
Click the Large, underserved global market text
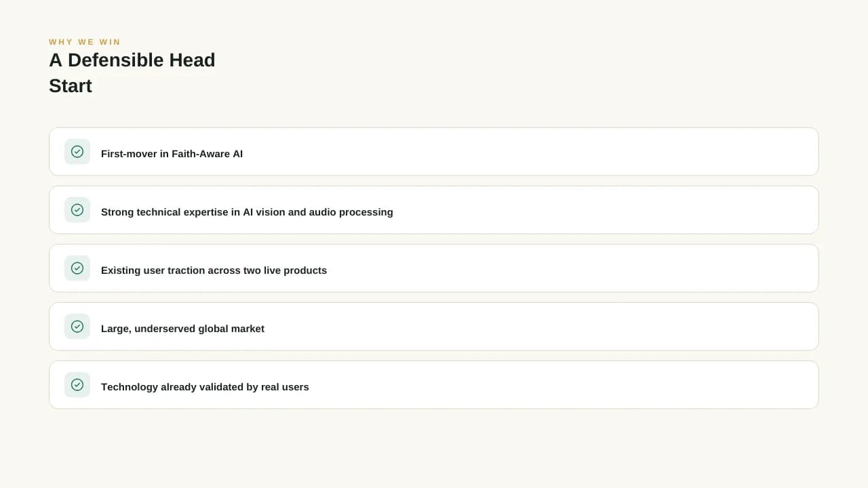click(182, 329)
